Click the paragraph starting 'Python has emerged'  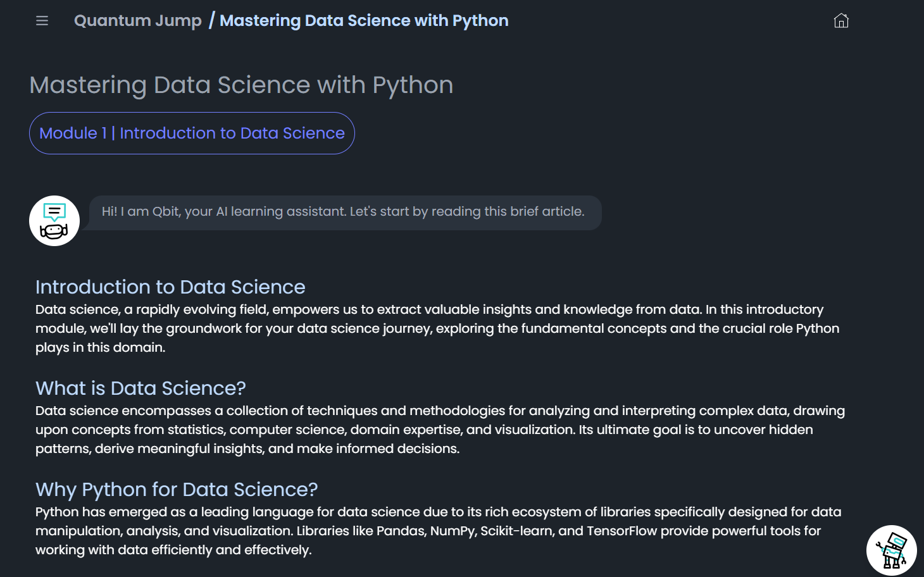pyautogui.click(x=438, y=531)
